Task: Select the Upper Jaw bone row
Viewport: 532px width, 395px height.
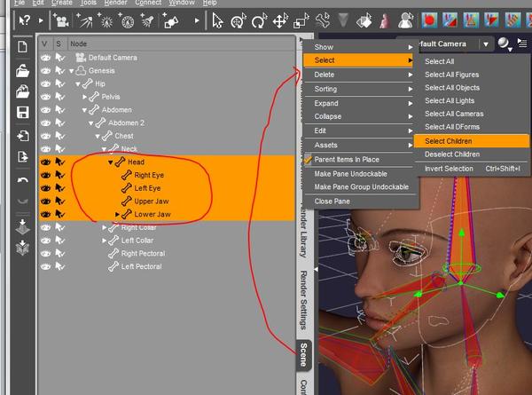Action: pyautogui.click(x=167, y=201)
